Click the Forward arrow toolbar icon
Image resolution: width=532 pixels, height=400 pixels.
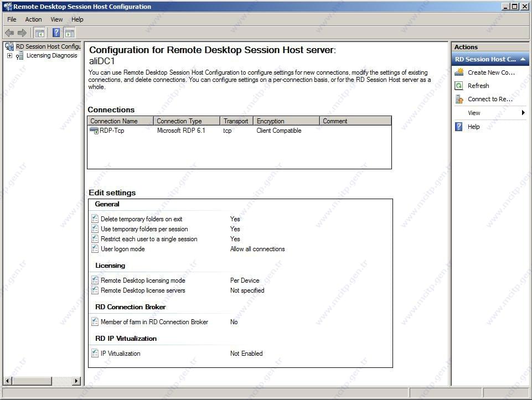pyautogui.click(x=22, y=33)
